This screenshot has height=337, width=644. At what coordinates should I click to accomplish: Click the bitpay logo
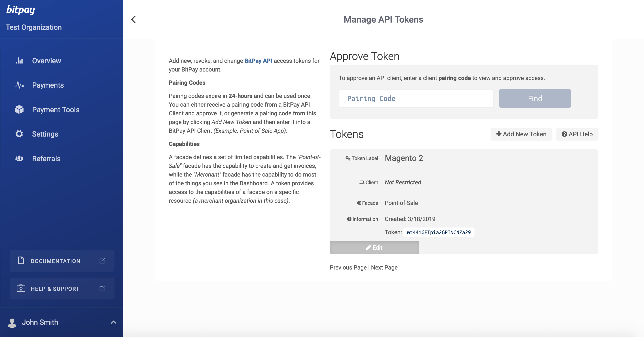click(21, 10)
